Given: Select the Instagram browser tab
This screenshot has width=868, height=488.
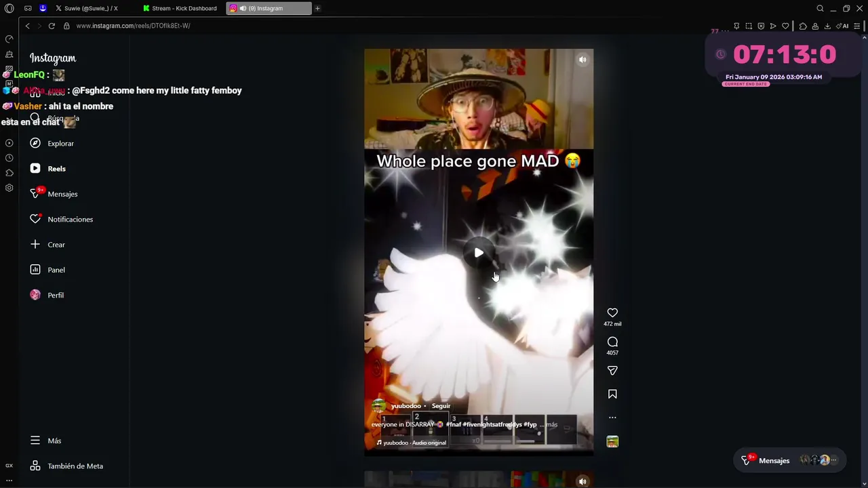Looking at the screenshot, I should 269,8.
